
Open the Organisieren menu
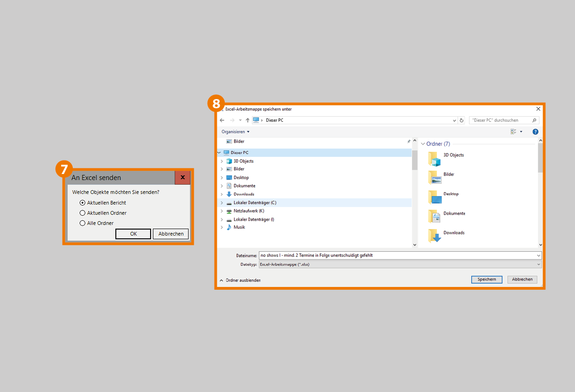click(235, 132)
